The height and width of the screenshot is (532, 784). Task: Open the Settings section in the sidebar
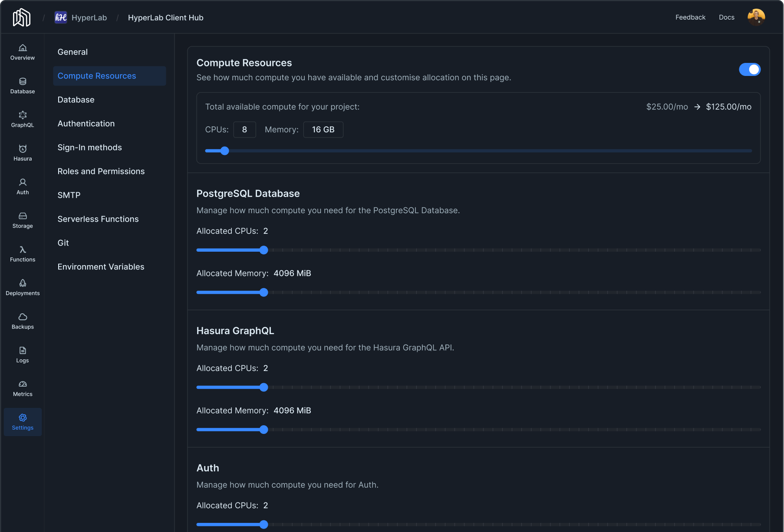(x=23, y=422)
